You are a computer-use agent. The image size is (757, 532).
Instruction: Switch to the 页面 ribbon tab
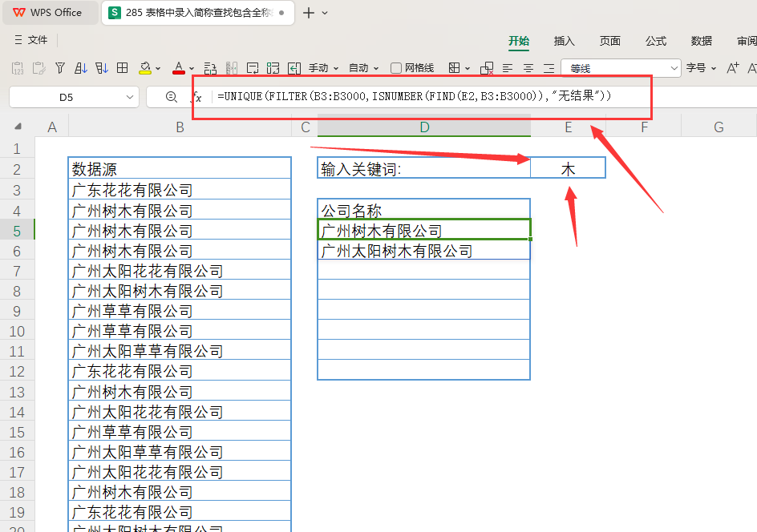(610, 41)
